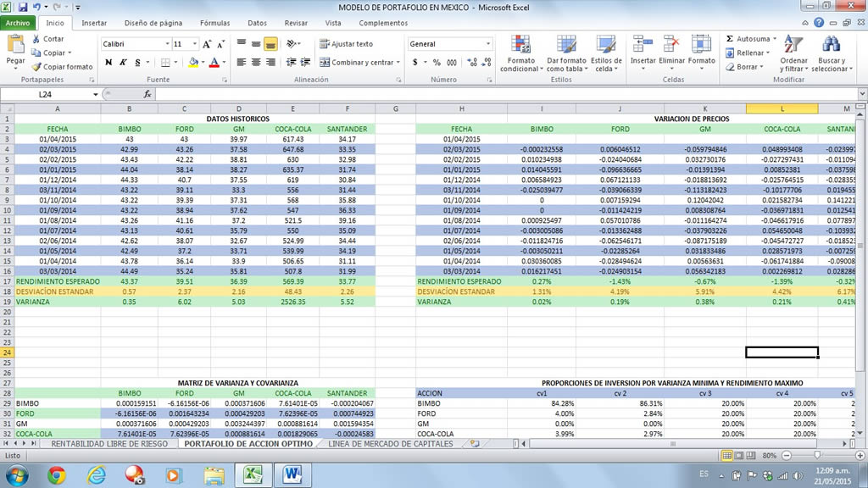Open Excel help question mark
The width and height of the screenshot is (868, 488).
pos(819,23)
